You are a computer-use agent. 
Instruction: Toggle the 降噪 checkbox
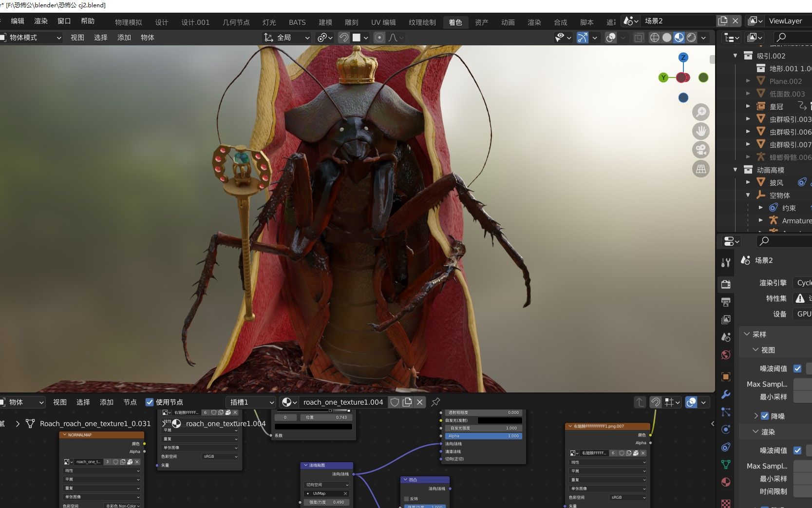pyautogui.click(x=765, y=416)
